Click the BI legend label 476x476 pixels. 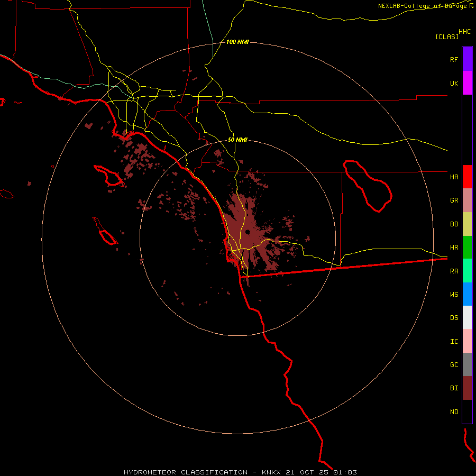454,388
